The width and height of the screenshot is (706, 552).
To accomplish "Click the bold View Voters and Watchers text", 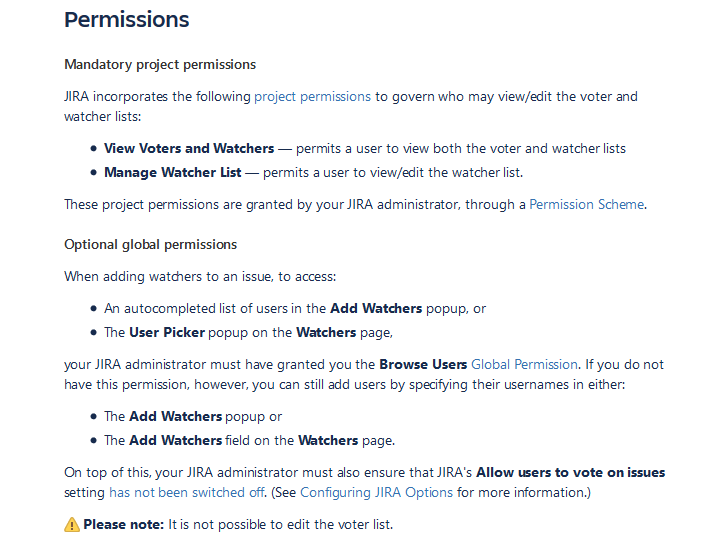I will pyautogui.click(x=189, y=148).
